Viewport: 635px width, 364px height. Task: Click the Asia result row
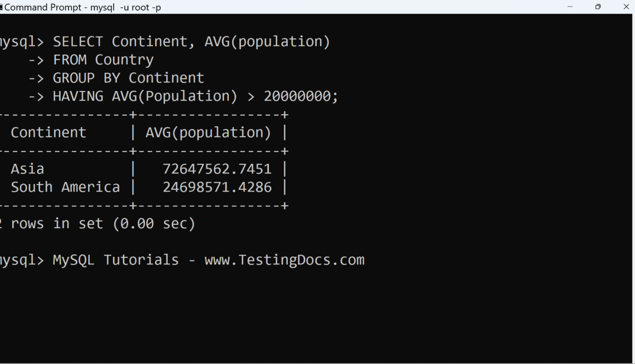click(27, 169)
